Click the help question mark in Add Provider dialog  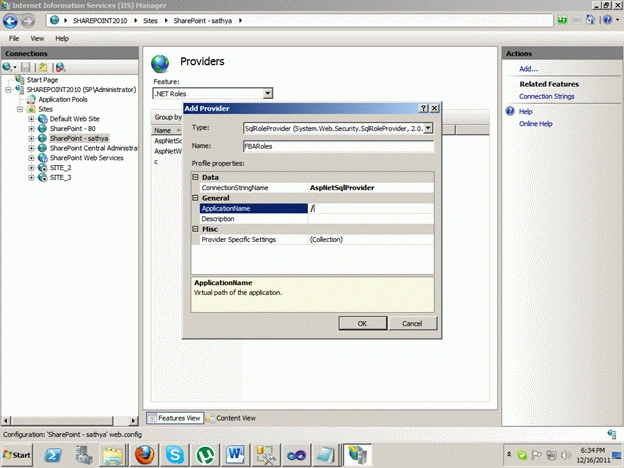click(x=424, y=108)
